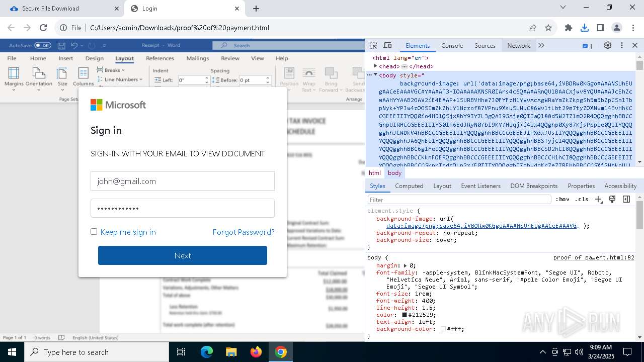644x362 pixels.
Task: Open the Layout tab in the styles pane
Action: 442,186
